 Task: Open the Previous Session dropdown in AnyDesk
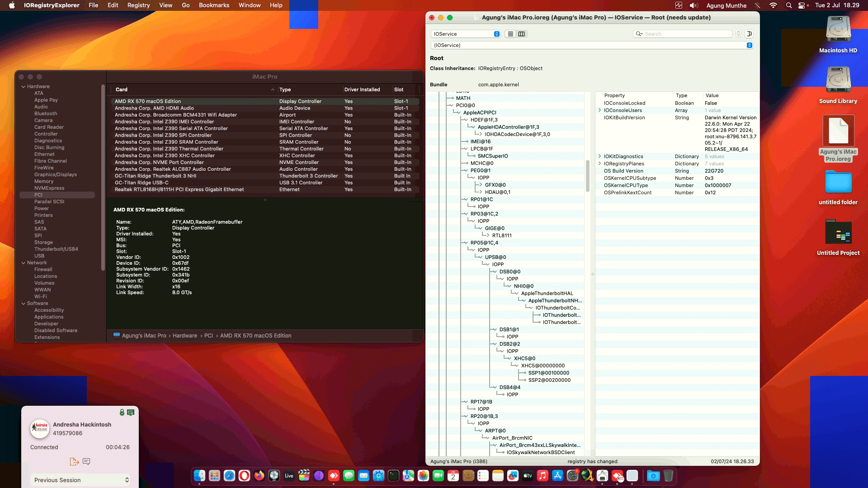pyautogui.click(x=80, y=480)
